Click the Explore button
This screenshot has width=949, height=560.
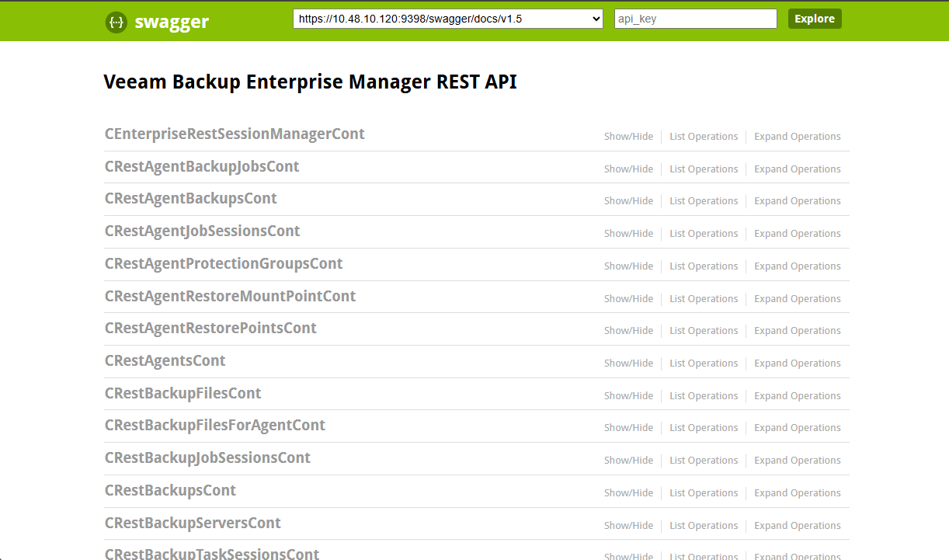click(815, 19)
